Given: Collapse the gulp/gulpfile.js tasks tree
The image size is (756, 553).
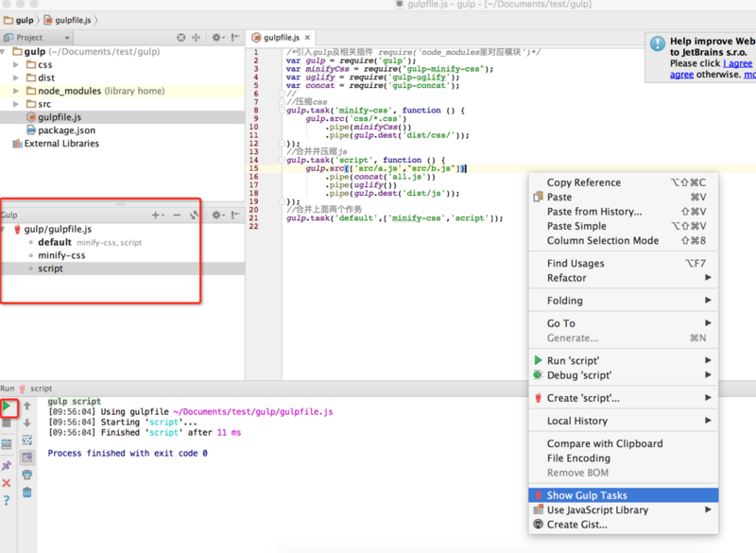Looking at the screenshot, I should click(4, 230).
